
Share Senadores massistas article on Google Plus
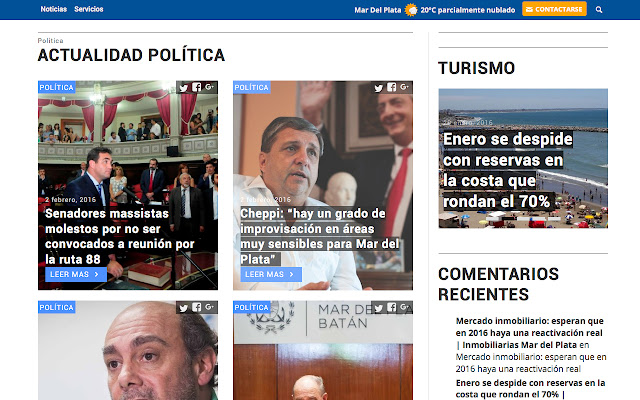pyautogui.click(x=209, y=87)
